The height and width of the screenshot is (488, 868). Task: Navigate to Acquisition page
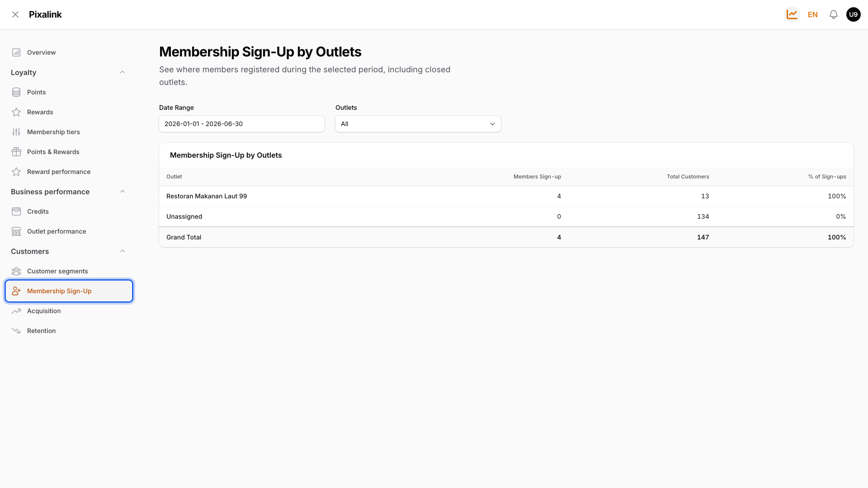click(69, 311)
